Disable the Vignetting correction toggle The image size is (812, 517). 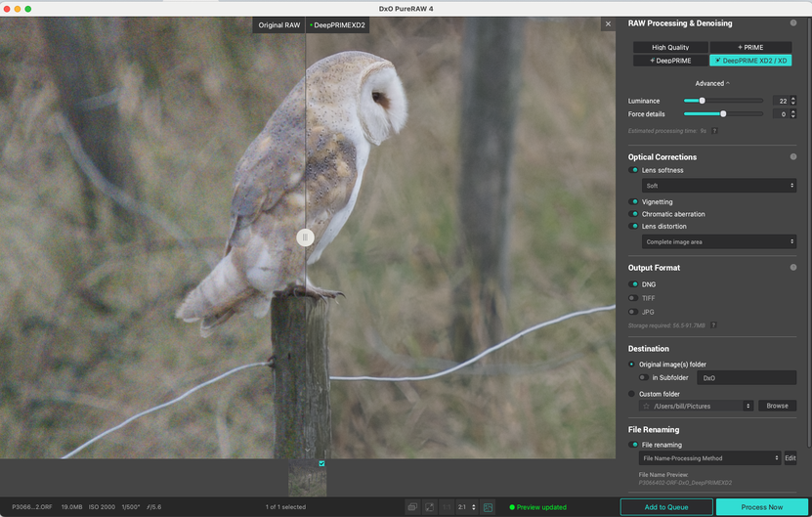[634, 202]
